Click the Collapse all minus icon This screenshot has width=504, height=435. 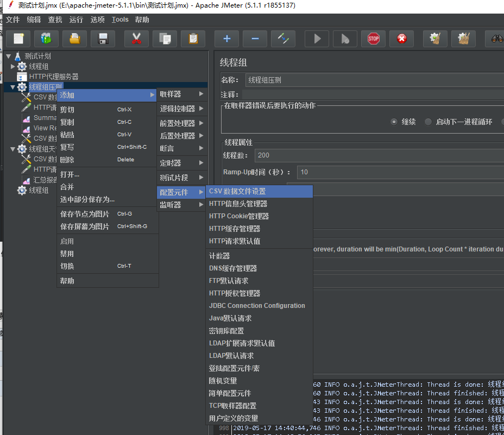pos(255,39)
